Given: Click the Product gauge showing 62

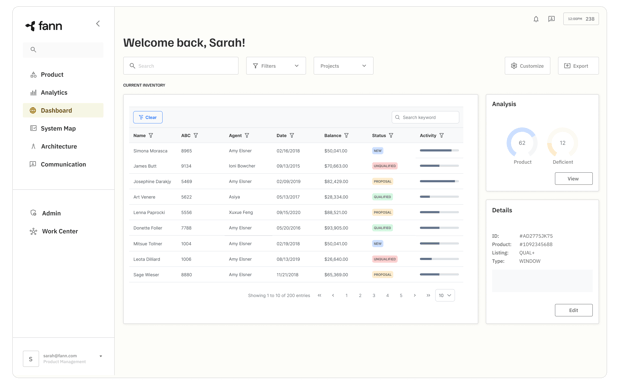Looking at the screenshot, I should pos(522,143).
